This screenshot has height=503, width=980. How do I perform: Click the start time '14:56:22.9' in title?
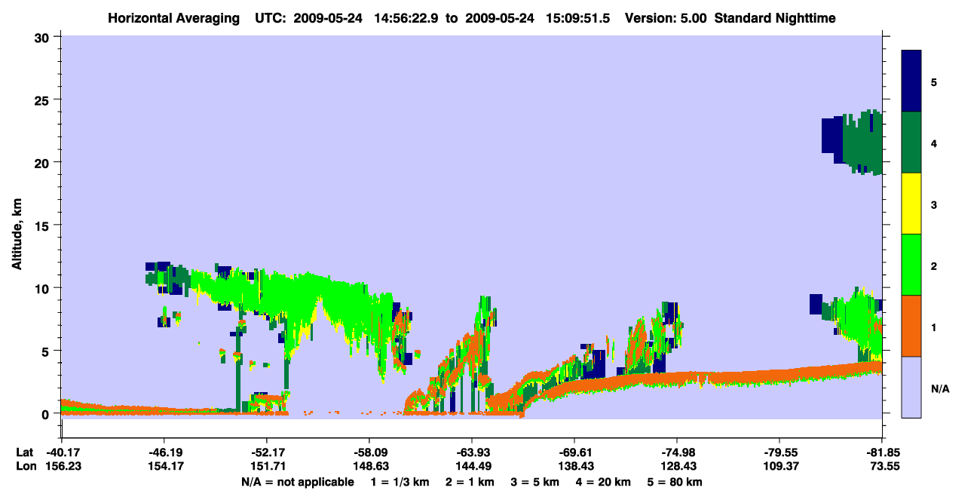409,18
